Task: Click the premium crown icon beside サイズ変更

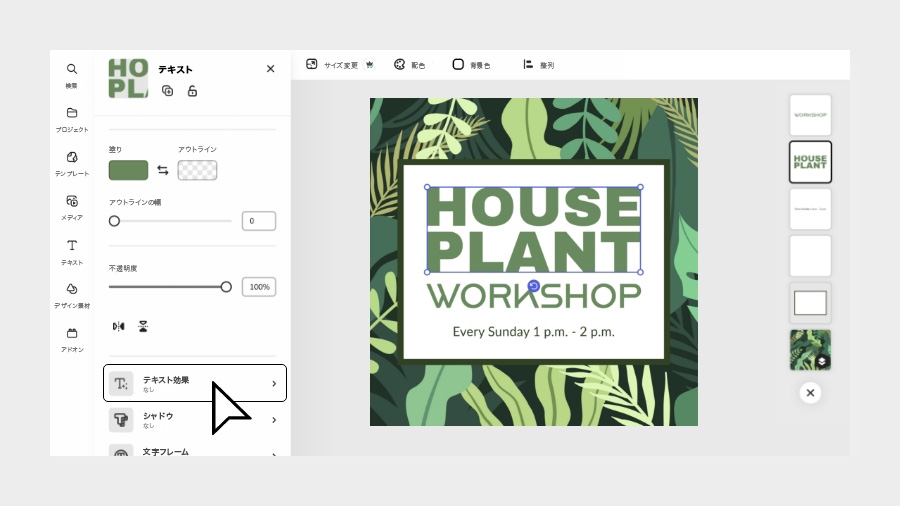Action: point(370,64)
